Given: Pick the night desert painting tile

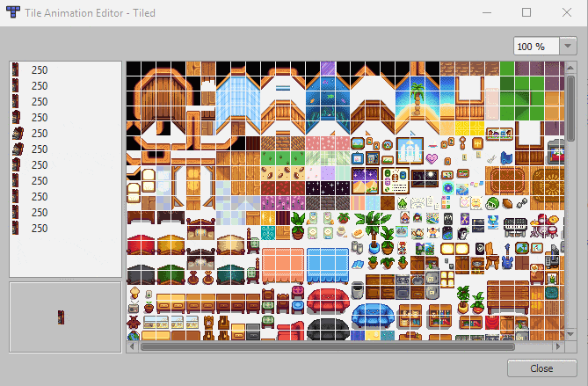Looking at the screenshot, I should pos(365,180).
